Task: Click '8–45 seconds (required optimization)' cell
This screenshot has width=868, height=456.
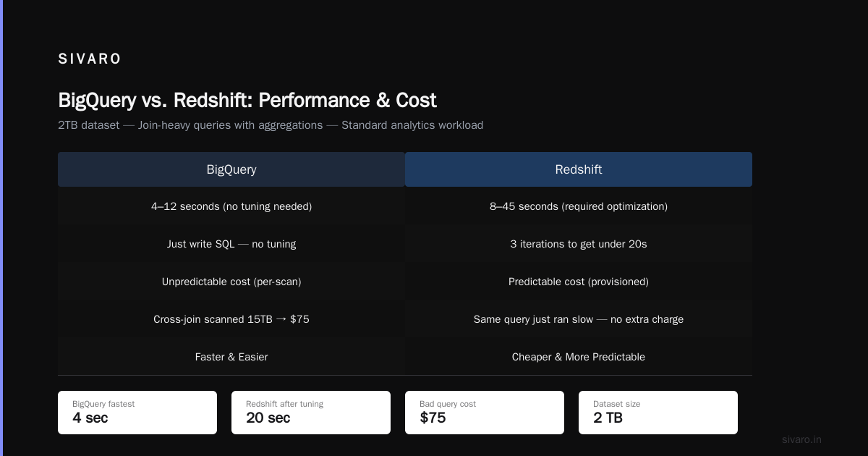Action: (579, 206)
